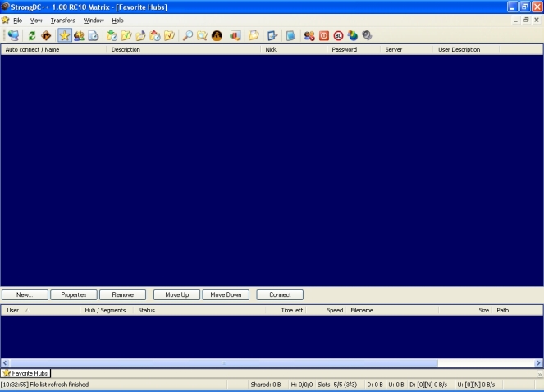Click the Open File List folder icon
The width and height of the screenshot is (544, 392).
(254, 35)
